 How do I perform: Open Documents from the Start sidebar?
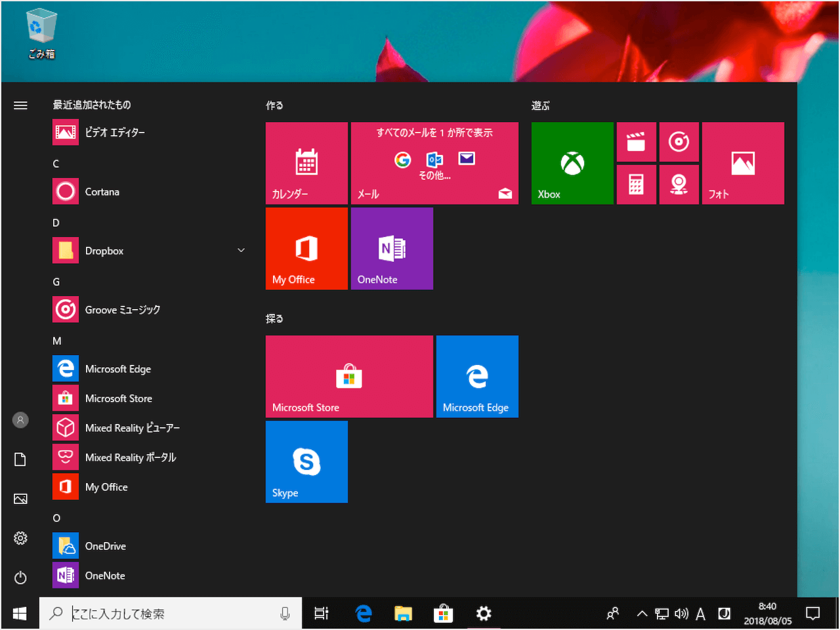coord(20,459)
